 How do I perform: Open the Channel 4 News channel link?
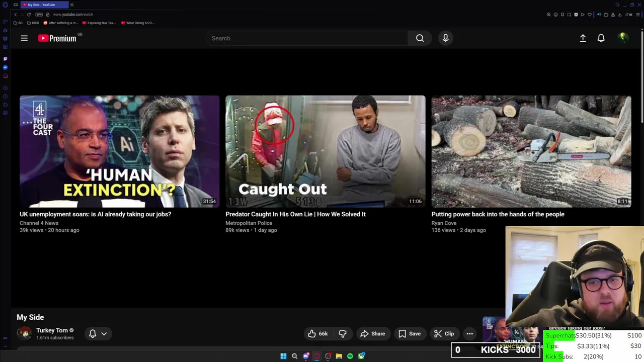point(39,223)
